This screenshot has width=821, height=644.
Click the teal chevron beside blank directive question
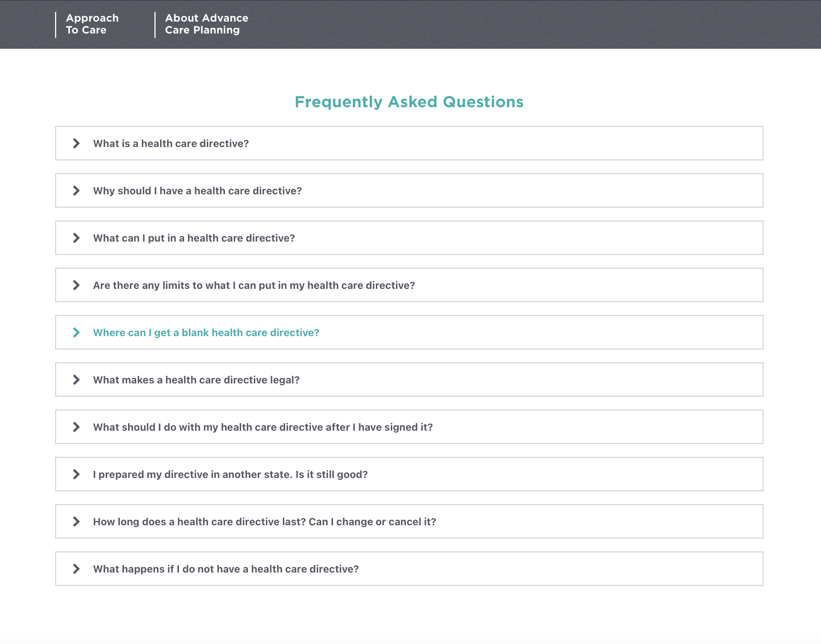click(x=76, y=332)
